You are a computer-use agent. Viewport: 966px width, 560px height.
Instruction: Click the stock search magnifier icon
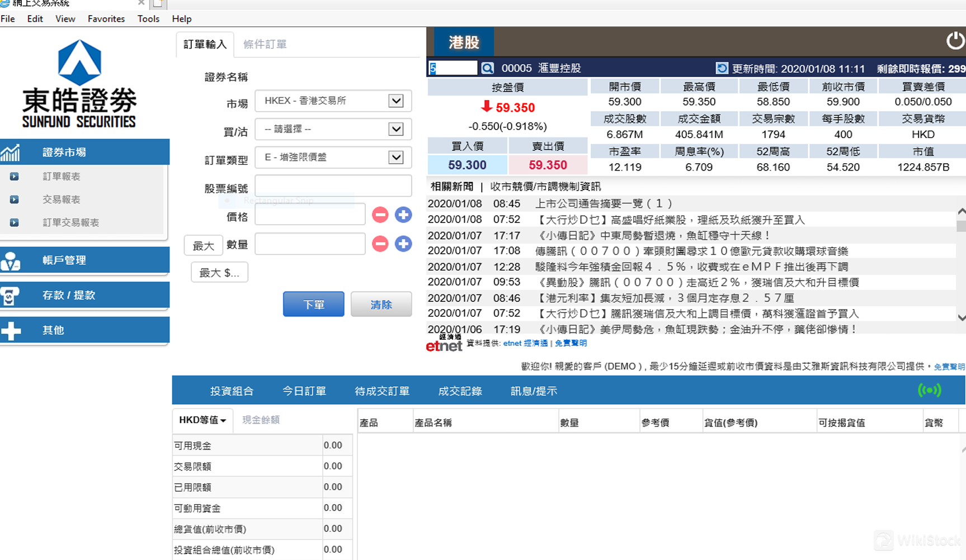(488, 68)
